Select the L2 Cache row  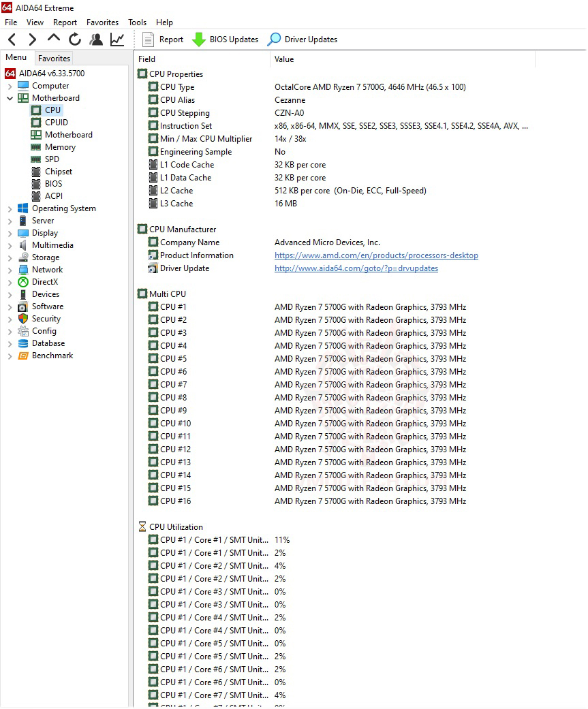pos(334,191)
